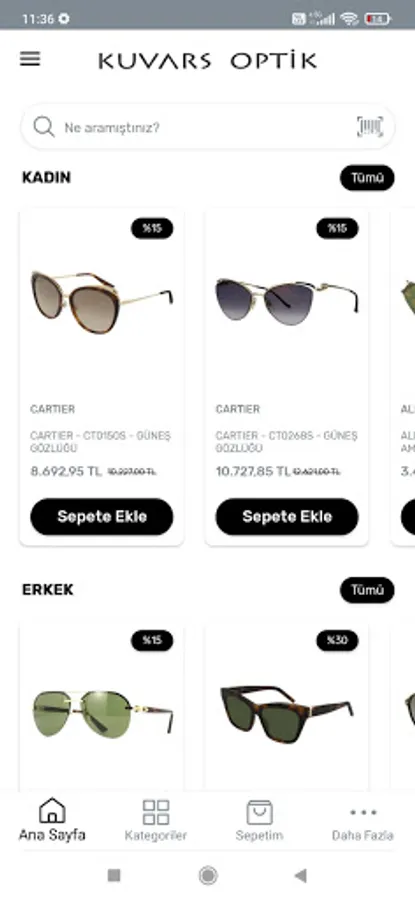415x900 pixels.
Task: Open the hamburger menu icon
Action: pos(30,59)
